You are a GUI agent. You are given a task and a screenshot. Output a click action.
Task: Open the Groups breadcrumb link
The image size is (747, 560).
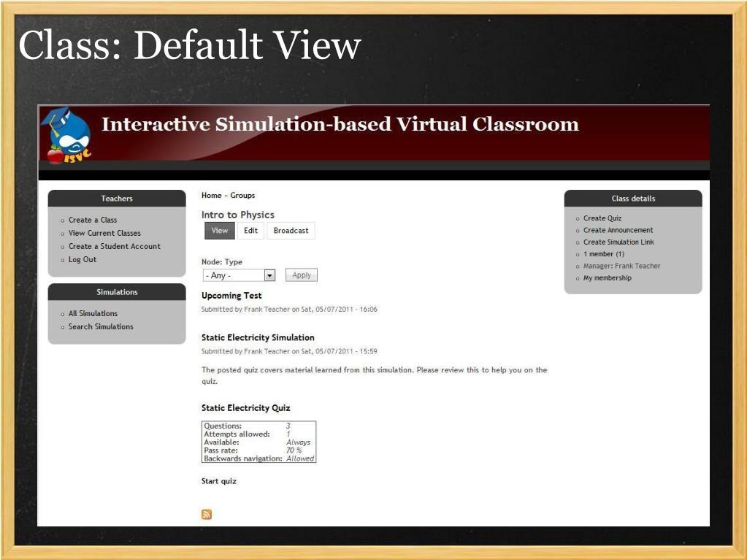point(242,195)
